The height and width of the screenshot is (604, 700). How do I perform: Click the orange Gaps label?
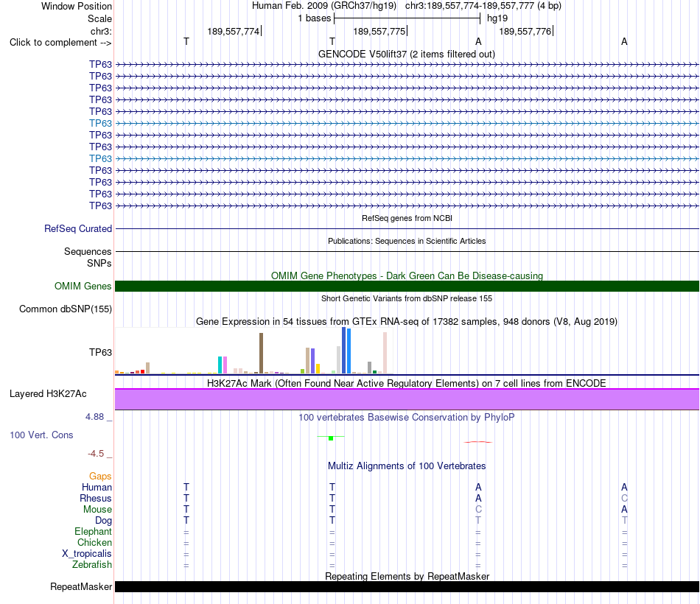[x=100, y=477]
